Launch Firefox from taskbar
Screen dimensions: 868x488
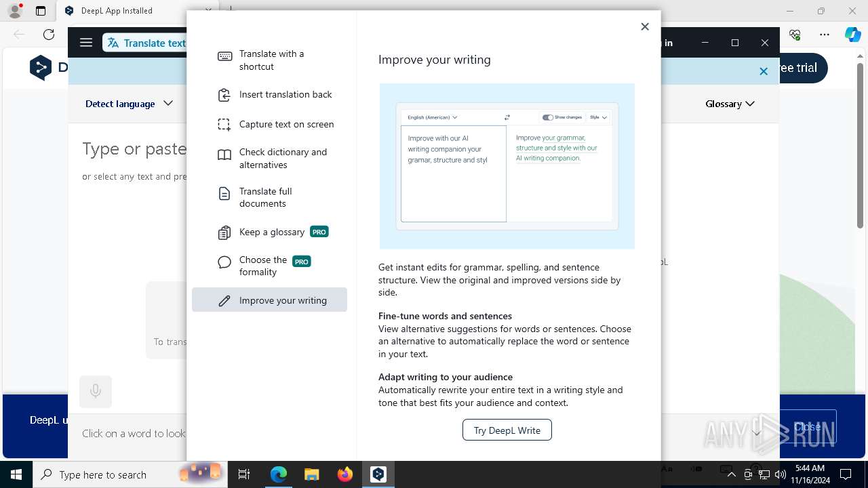[x=345, y=474]
